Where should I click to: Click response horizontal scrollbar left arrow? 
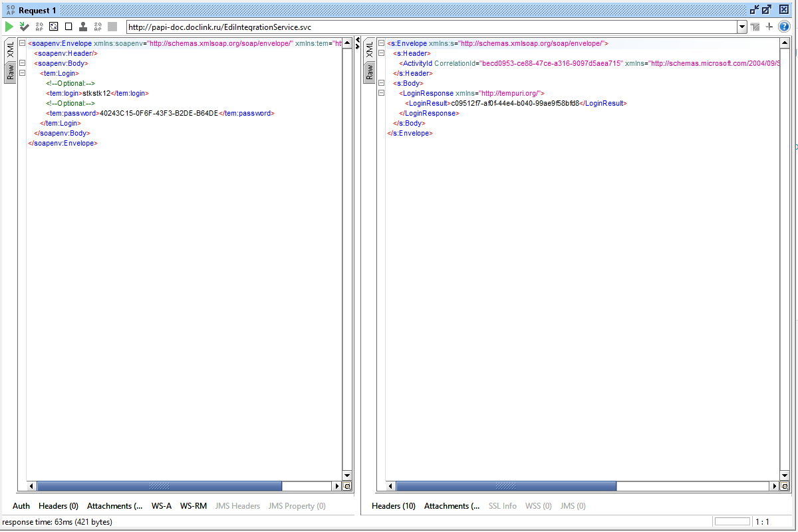pyautogui.click(x=390, y=486)
